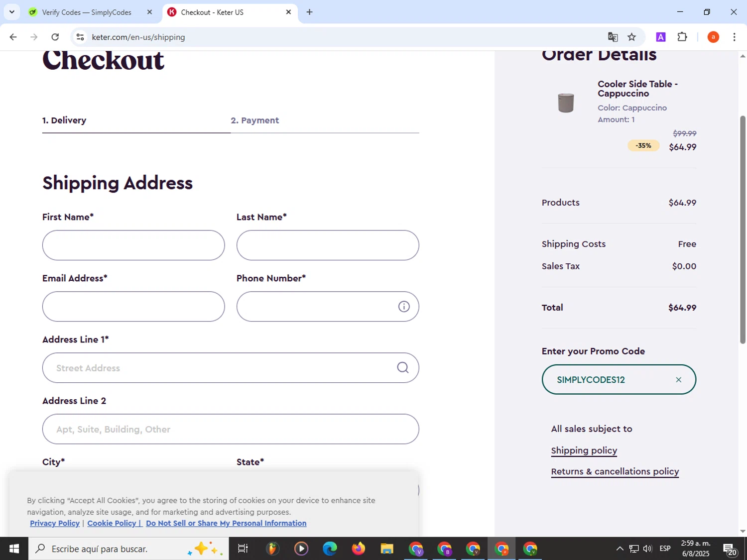Viewport: 747px width, 560px height.
Task: Launch FL Studio from the taskbar
Action: 272,549
